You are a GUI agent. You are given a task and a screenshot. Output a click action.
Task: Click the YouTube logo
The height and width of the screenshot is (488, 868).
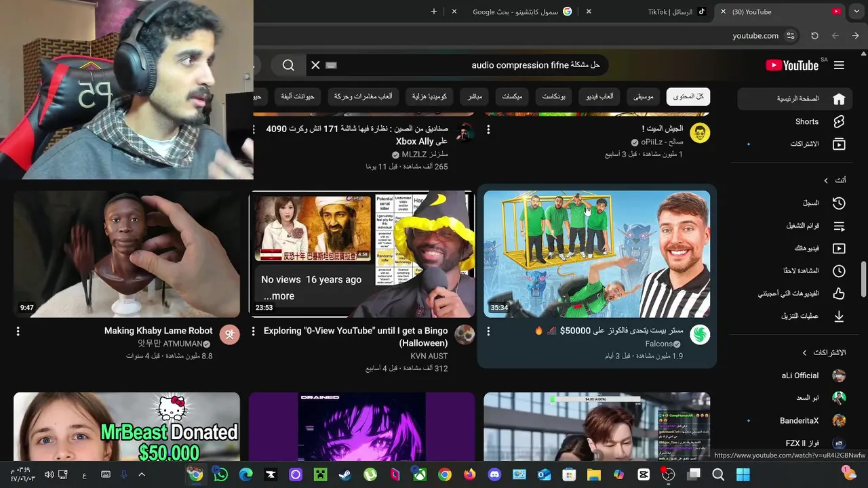(x=792, y=65)
